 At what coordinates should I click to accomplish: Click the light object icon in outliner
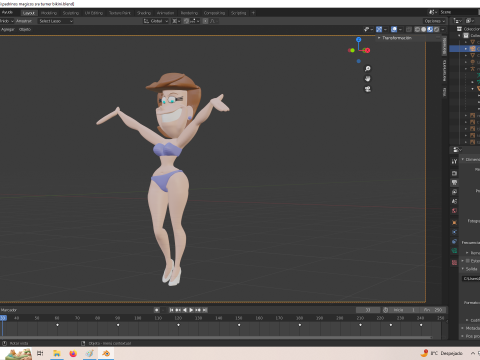pos(472,62)
